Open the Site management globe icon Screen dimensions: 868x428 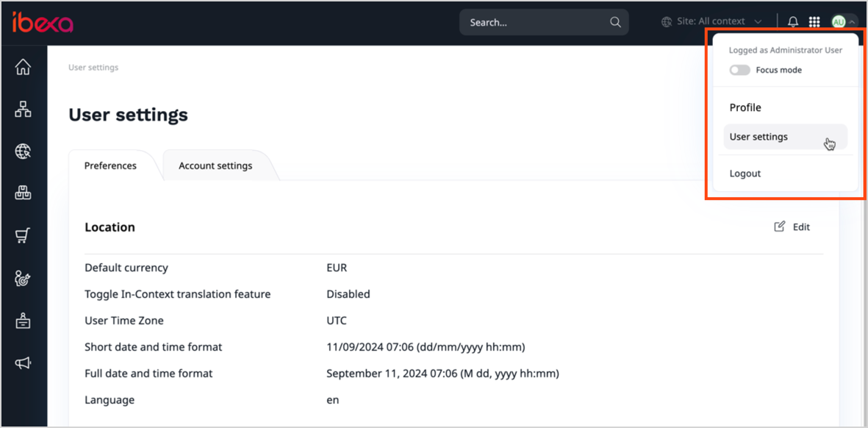23,151
